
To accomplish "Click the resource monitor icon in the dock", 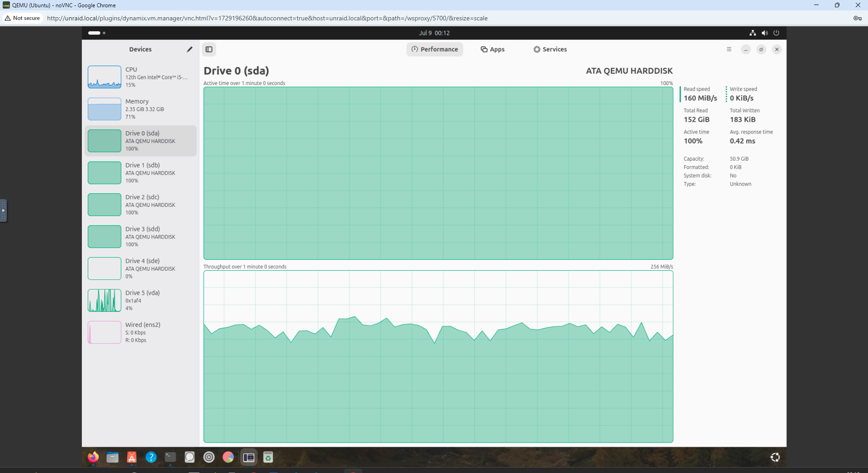I will pyautogui.click(x=248, y=457).
